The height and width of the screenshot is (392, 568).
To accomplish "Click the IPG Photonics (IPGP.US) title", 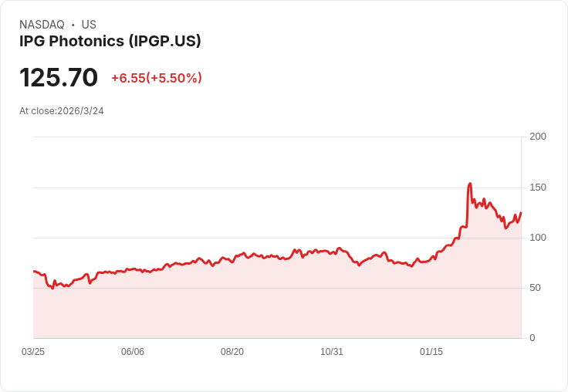I will click(110, 42).
